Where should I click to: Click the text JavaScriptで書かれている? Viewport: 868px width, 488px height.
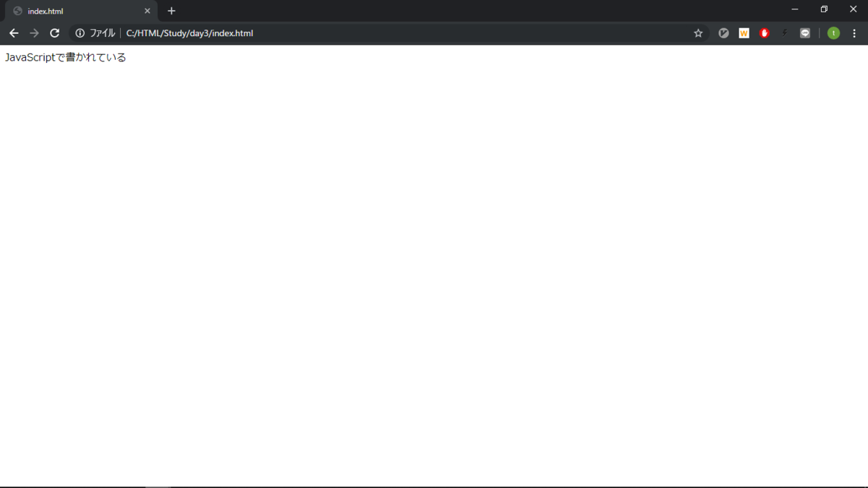66,58
